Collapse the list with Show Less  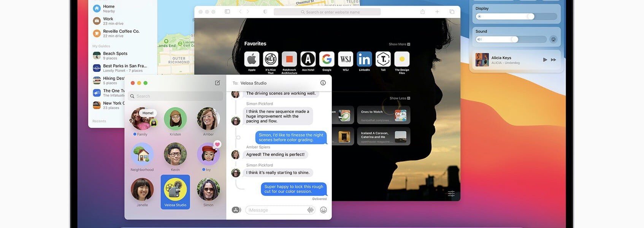pos(400,98)
